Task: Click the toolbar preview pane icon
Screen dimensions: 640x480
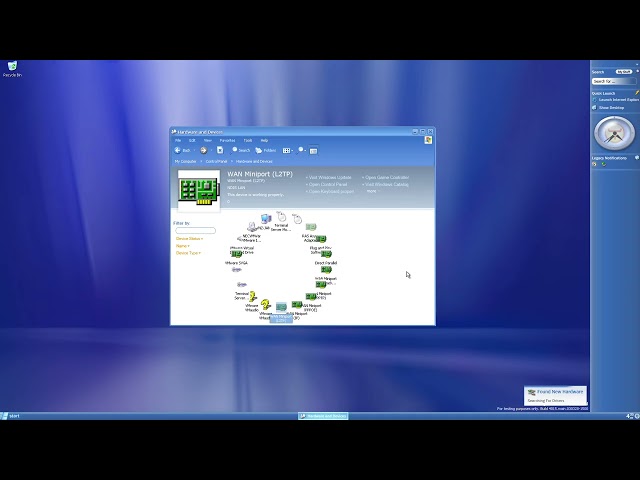Action: tap(313, 151)
